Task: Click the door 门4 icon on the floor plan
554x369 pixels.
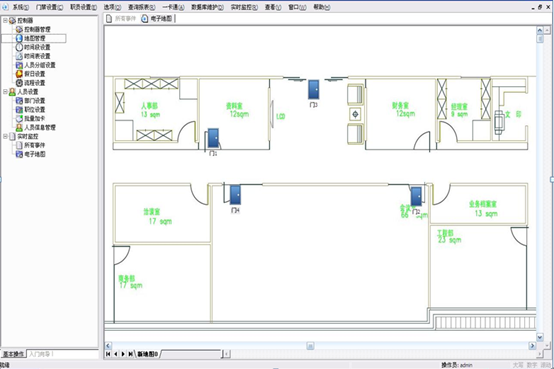Action: point(235,195)
